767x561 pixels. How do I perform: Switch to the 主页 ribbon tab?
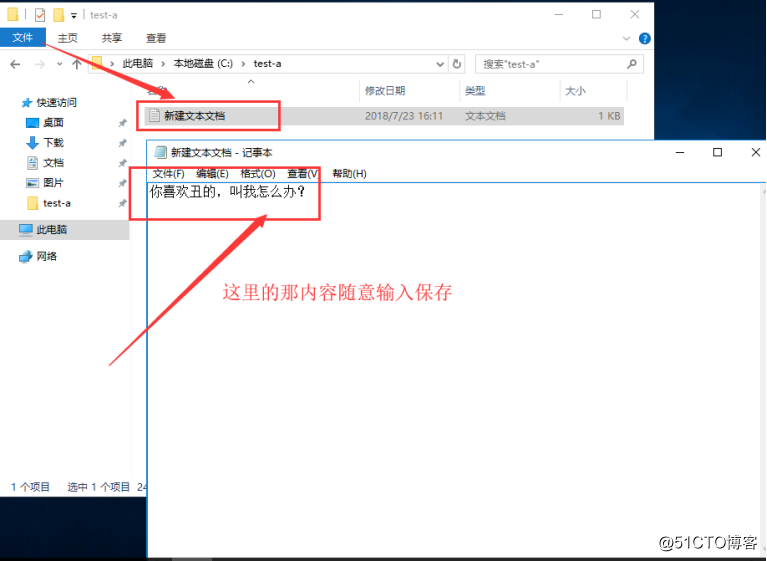[68, 38]
